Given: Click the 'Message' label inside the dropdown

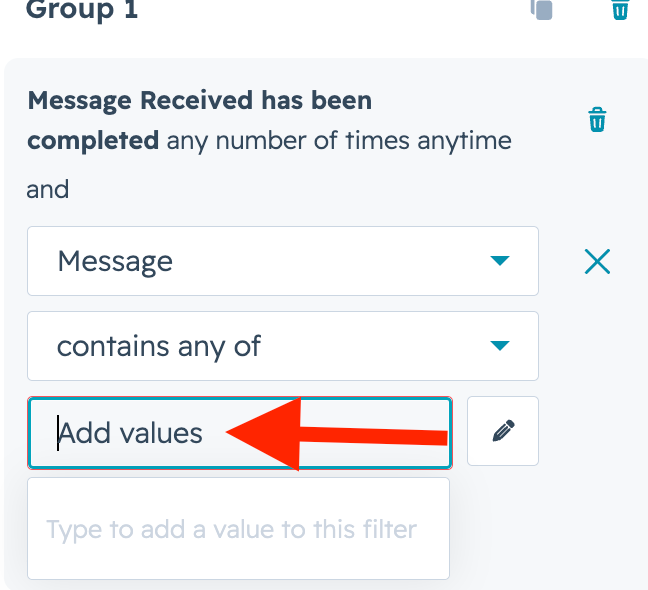Looking at the screenshot, I should point(115,262).
